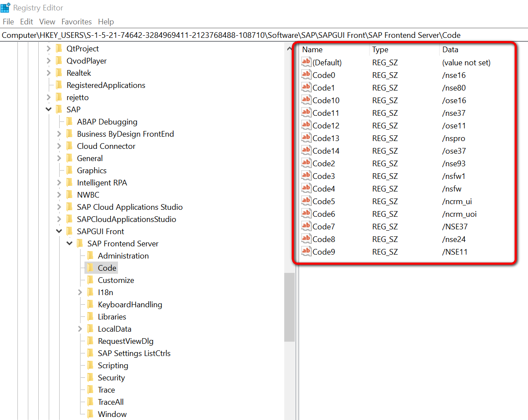Select the RequestViewDlg key
The height and width of the screenshot is (420, 528).
click(x=126, y=341)
